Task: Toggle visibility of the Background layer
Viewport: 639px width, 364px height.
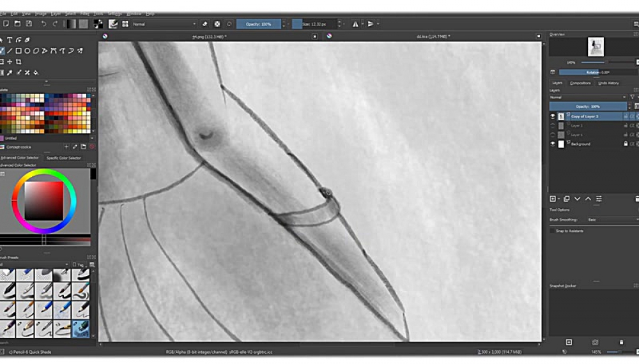Action: [553, 144]
